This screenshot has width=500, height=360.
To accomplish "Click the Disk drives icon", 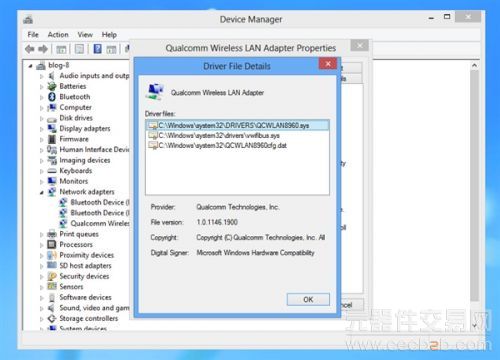I will coord(52,119).
